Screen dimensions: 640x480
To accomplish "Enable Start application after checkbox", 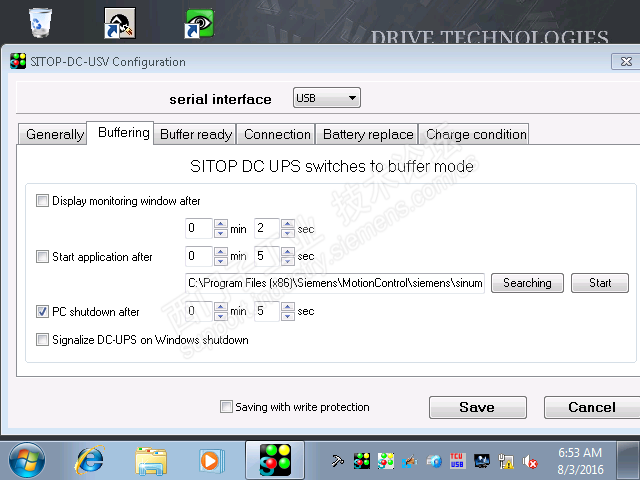I will (42, 256).
